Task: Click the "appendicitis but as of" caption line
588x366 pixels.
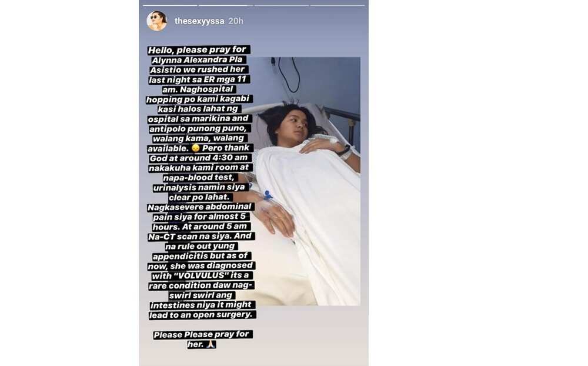Action: click(x=201, y=256)
